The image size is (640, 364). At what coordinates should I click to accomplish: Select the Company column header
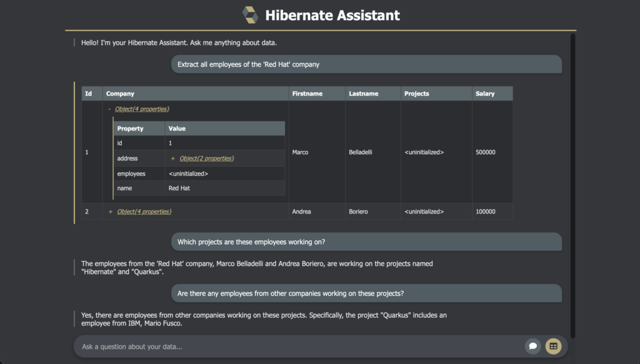coord(196,94)
